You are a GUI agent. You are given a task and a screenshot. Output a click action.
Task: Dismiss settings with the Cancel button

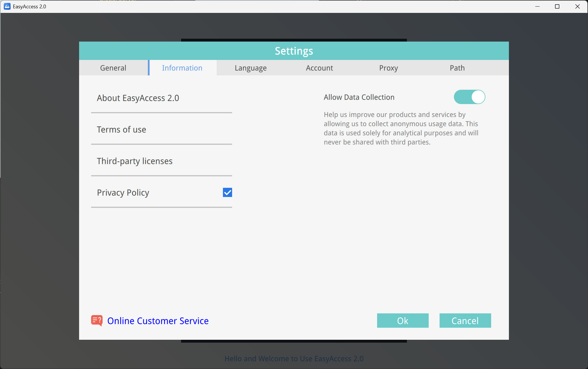465,321
